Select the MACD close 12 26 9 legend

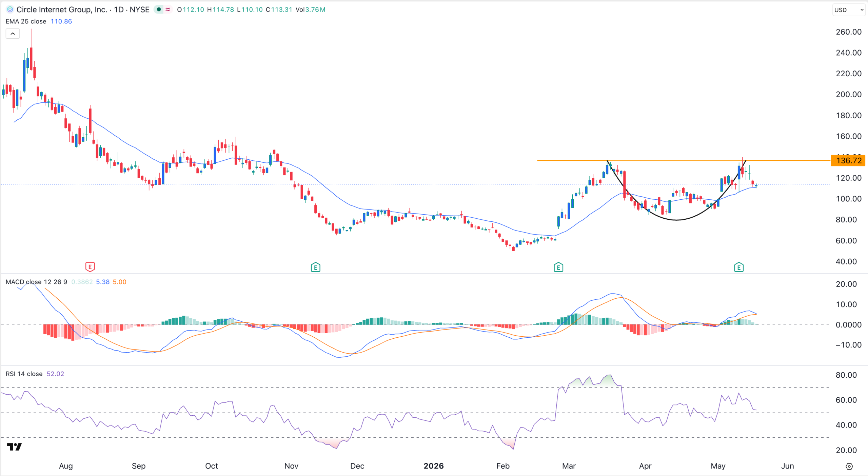36,282
